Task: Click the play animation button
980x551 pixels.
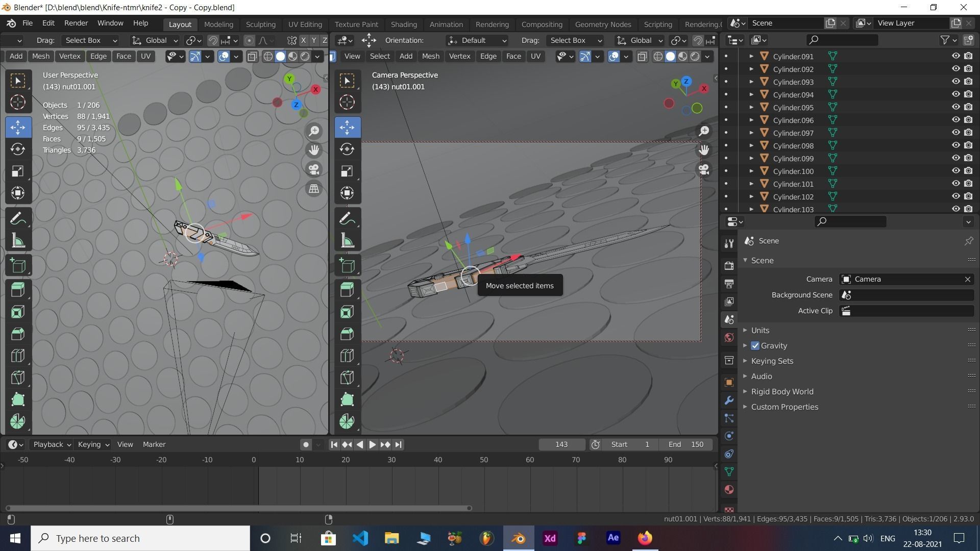Action: click(372, 444)
